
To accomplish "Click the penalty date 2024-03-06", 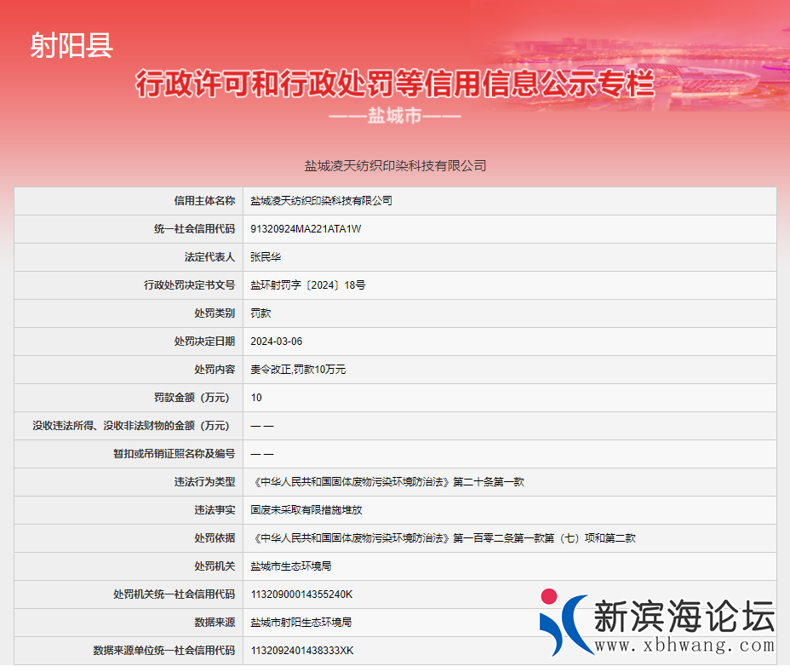I will pos(281,342).
